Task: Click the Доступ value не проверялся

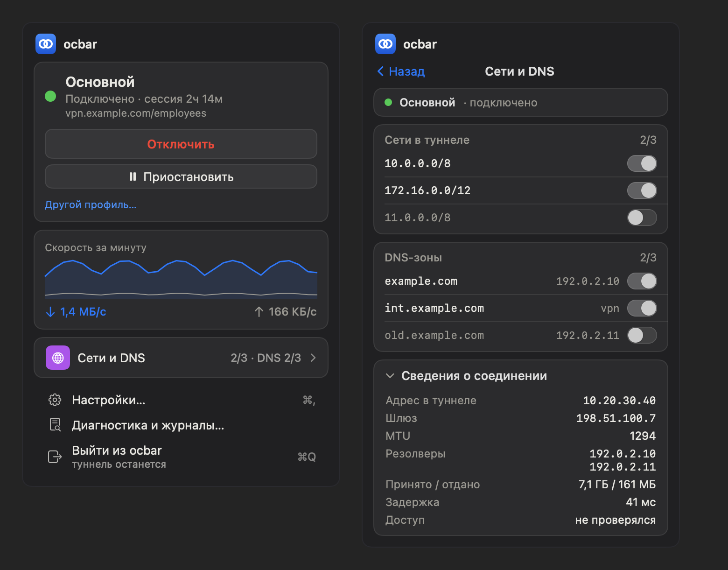Action: pyautogui.click(x=616, y=520)
